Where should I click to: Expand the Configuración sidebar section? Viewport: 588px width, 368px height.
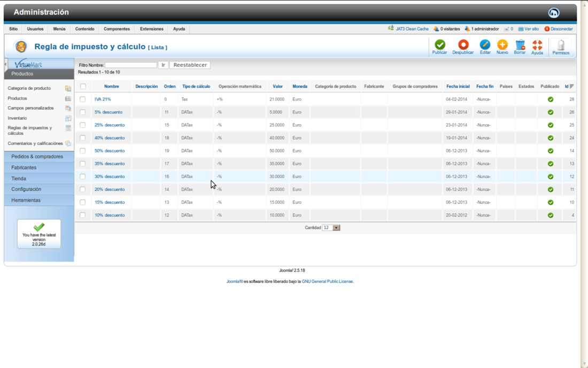[39, 189]
